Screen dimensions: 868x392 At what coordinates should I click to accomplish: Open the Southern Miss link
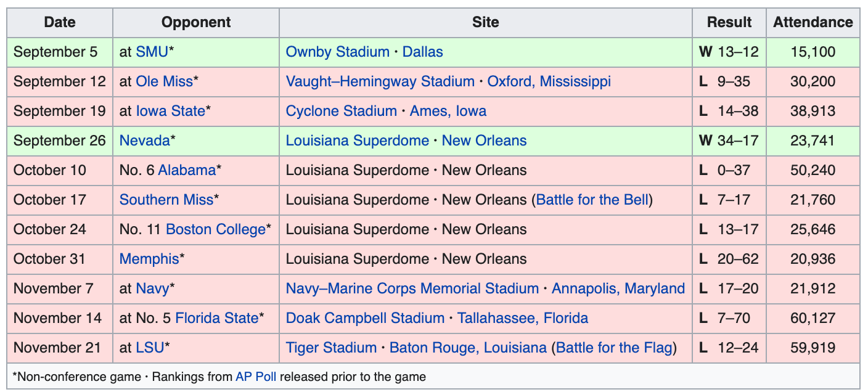pyautogui.click(x=166, y=200)
